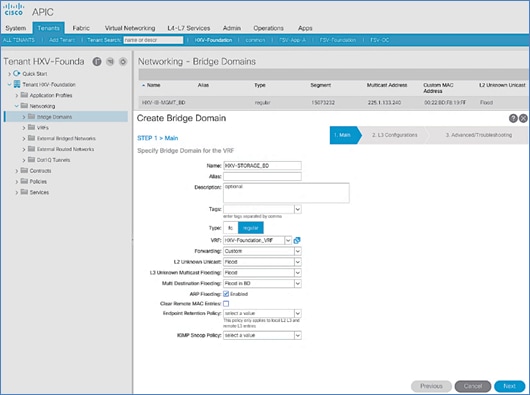Open the Endpoint Retention Policy dropdown
530x395 pixels.
click(298, 313)
